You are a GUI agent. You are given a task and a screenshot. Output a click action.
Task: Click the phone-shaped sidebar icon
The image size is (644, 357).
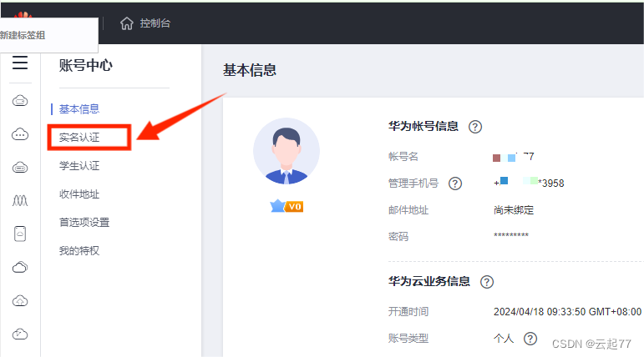pos(20,234)
